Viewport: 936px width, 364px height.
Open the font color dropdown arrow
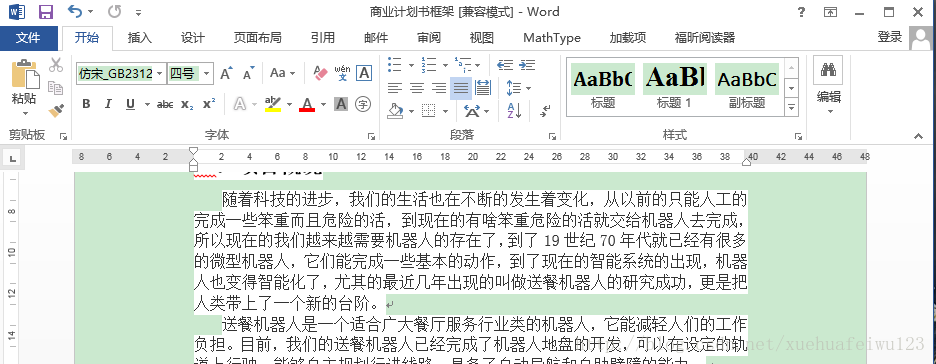click(324, 104)
